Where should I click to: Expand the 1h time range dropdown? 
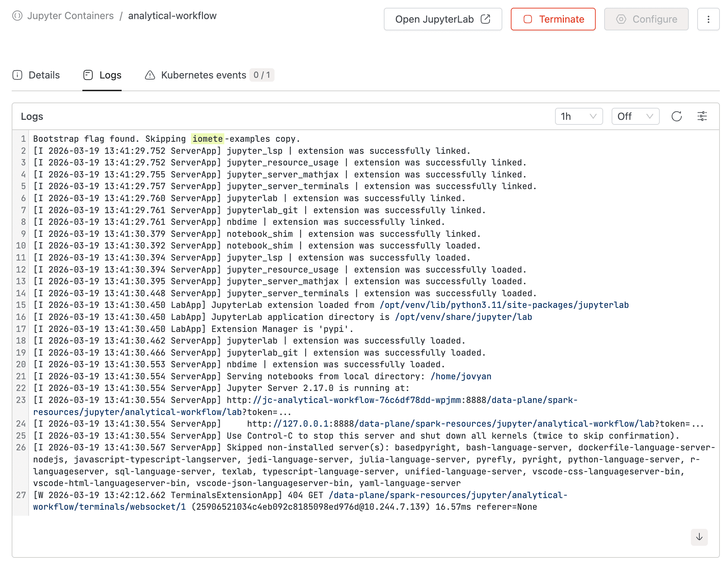coord(579,116)
